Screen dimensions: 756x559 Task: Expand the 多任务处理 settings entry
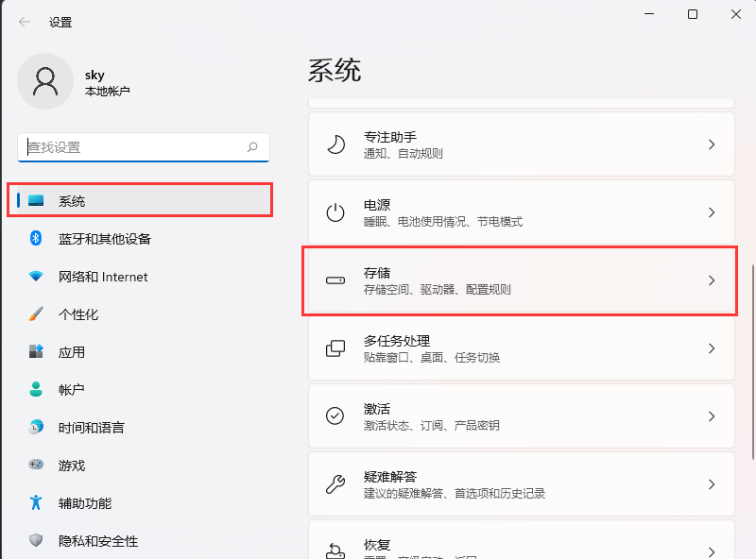pyautogui.click(x=712, y=347)
